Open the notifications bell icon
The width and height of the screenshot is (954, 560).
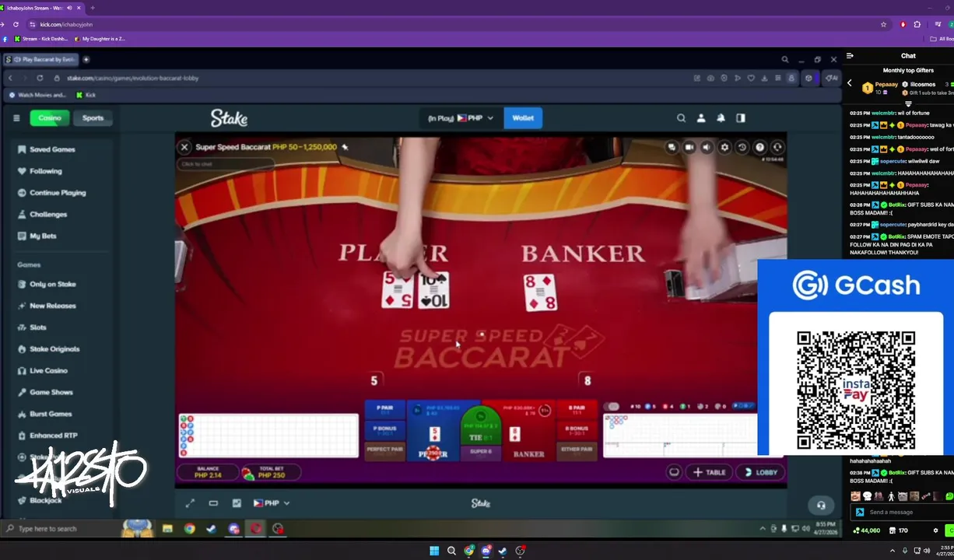tap(721, 118)
